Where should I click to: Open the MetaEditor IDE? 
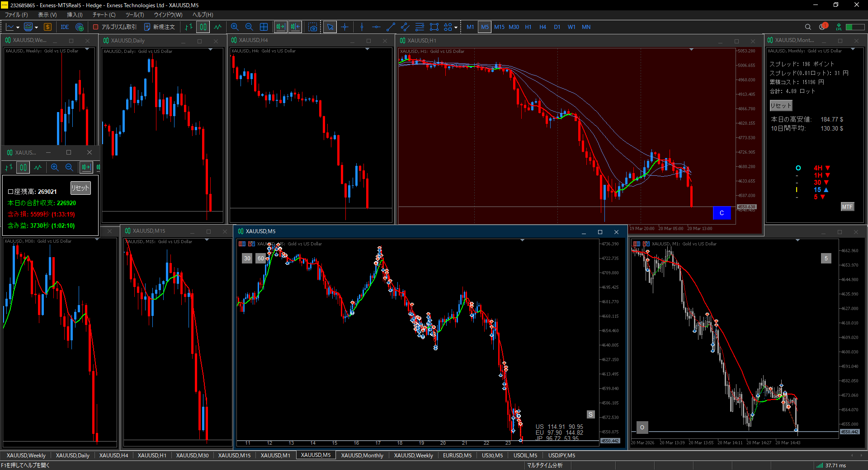(65, 27)
